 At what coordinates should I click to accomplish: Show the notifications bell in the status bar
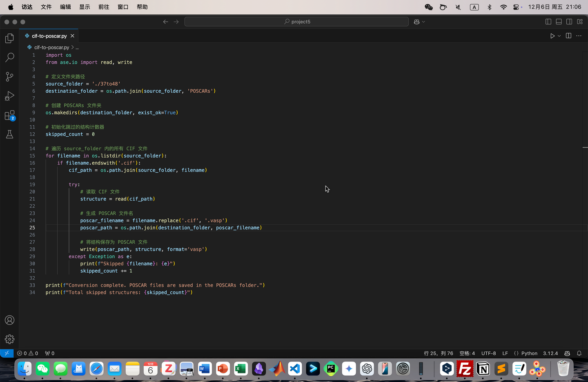579,353
